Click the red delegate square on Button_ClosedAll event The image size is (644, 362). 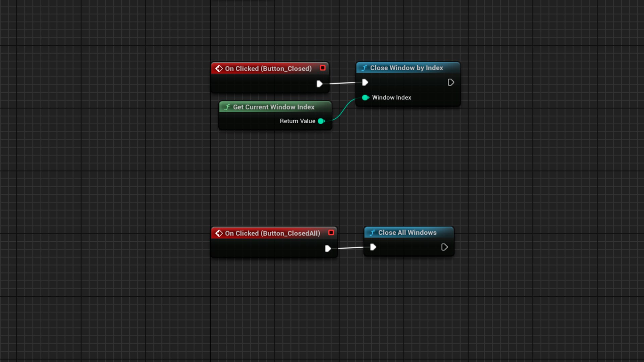[x=331, y=233]
